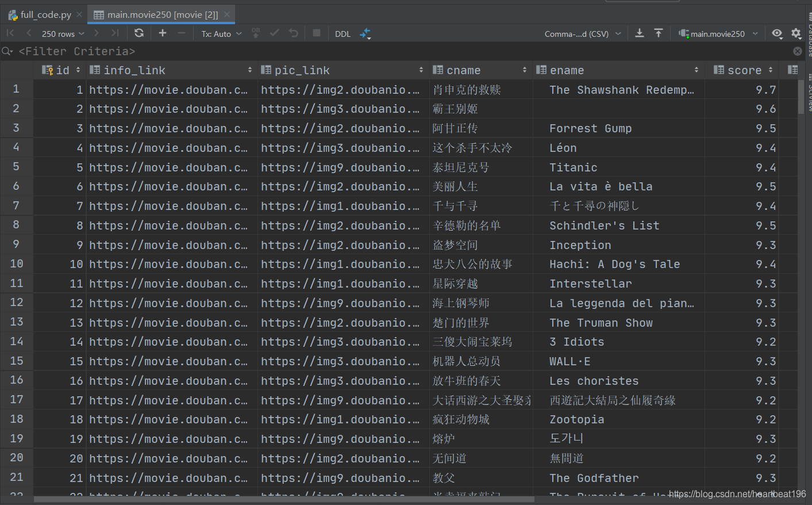Select the score cell 9.7 in row 1
This screenshot has height=505, width=812.
[742, 90]
